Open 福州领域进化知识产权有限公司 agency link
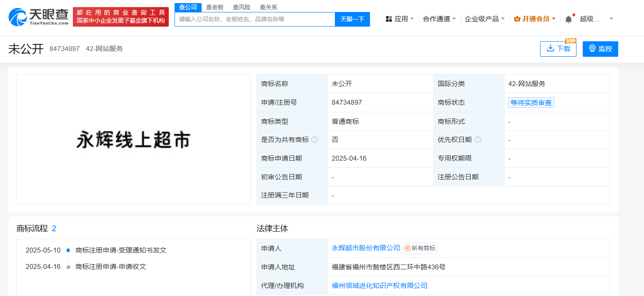This screenshot has width=644, height=296. pyautogui.click(x=379, y=286)
